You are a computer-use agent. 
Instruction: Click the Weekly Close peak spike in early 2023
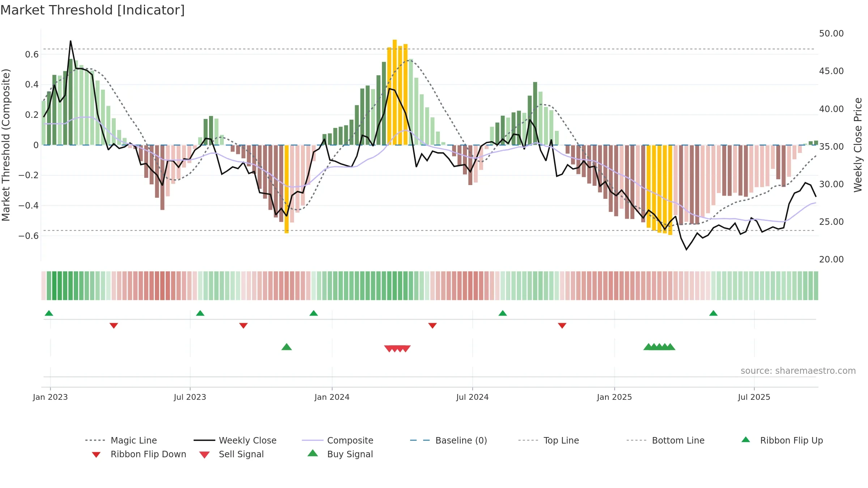point(71,41)
